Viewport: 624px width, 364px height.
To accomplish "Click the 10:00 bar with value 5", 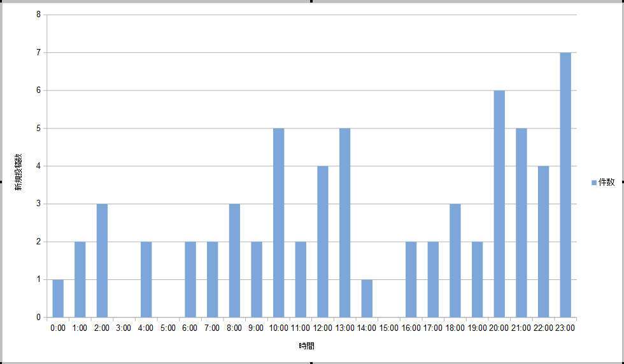I will [x=279, y=223].
